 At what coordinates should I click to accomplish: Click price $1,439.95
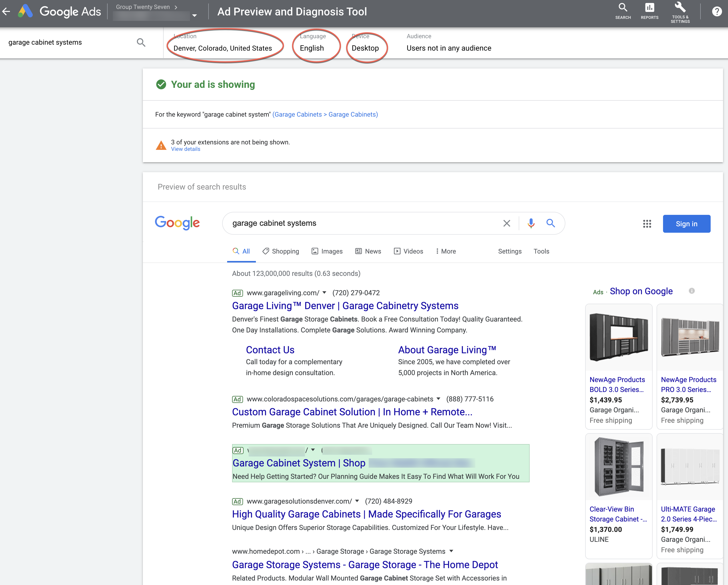coord(606,400)
